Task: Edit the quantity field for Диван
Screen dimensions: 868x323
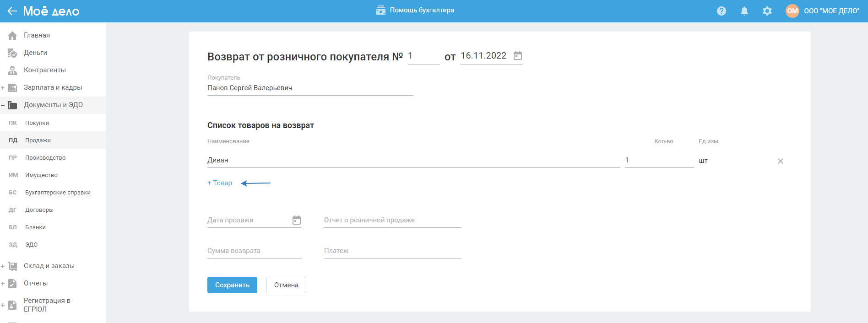Action: tap(659, 160)
